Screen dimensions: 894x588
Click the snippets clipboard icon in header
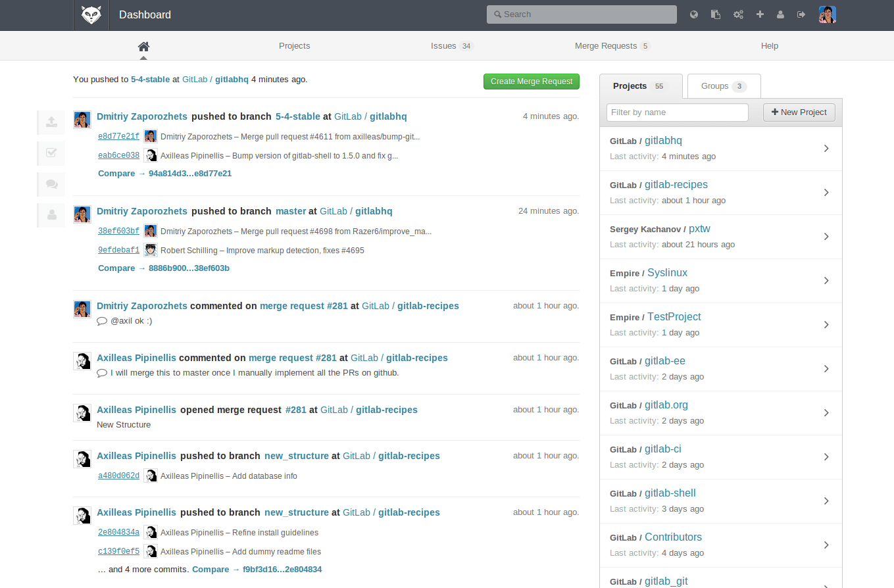[716, 13]
